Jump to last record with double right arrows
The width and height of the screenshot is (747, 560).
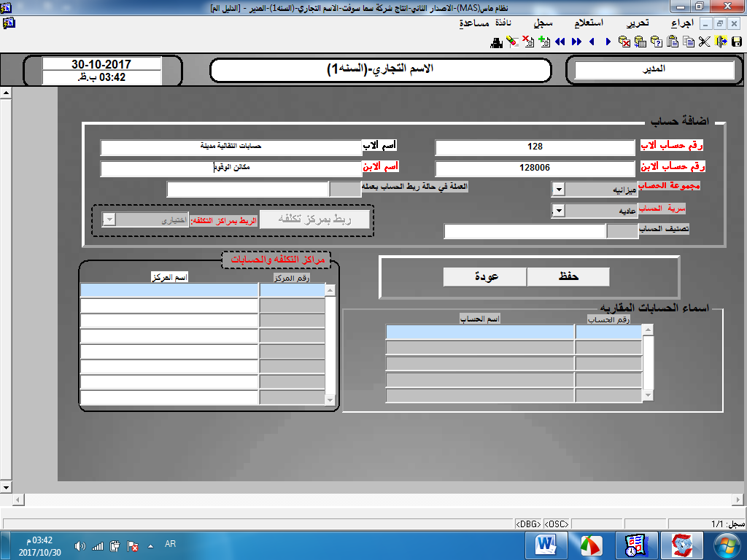[x=576, y=42]
